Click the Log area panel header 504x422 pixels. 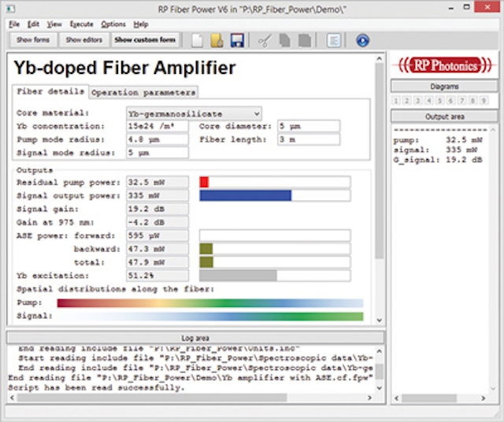(x=195, y=338)
